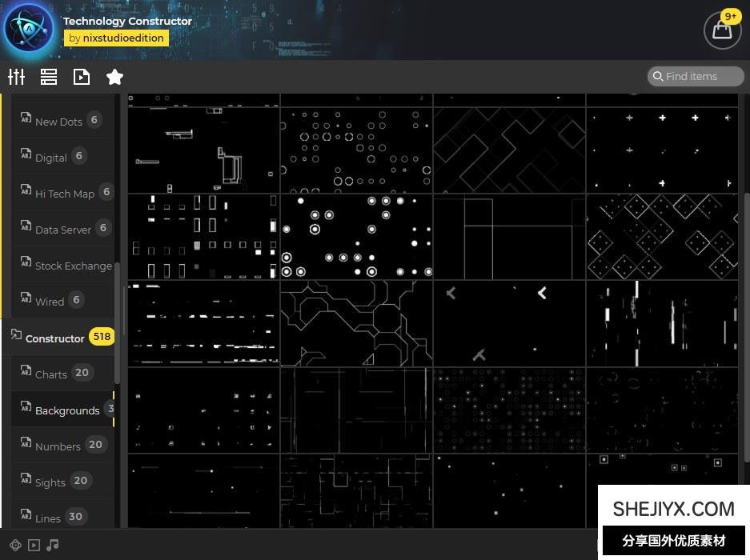This screenshot has width=750, height=560.
Task: Click the play box icon in bottom bar
Action: [34, 545]
